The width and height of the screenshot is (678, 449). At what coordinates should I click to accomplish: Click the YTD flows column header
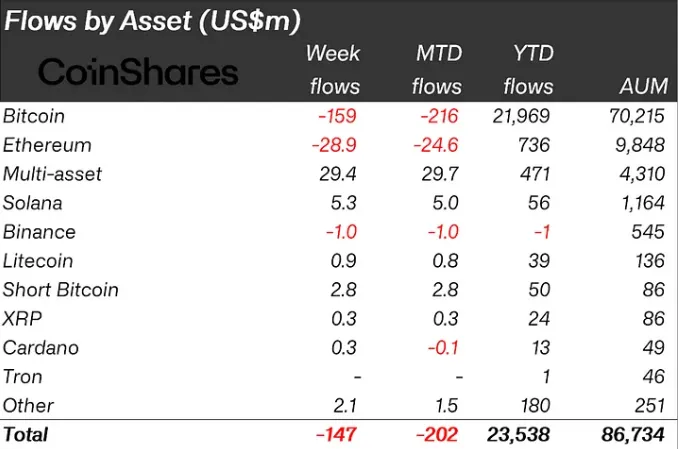pyautogui.click(x=528, y=70)
